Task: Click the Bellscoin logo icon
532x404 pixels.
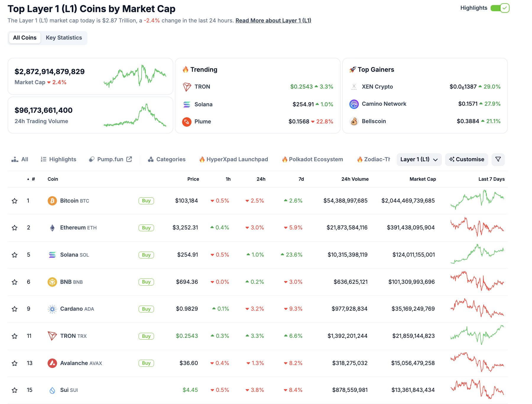Action: pos(354,121)
